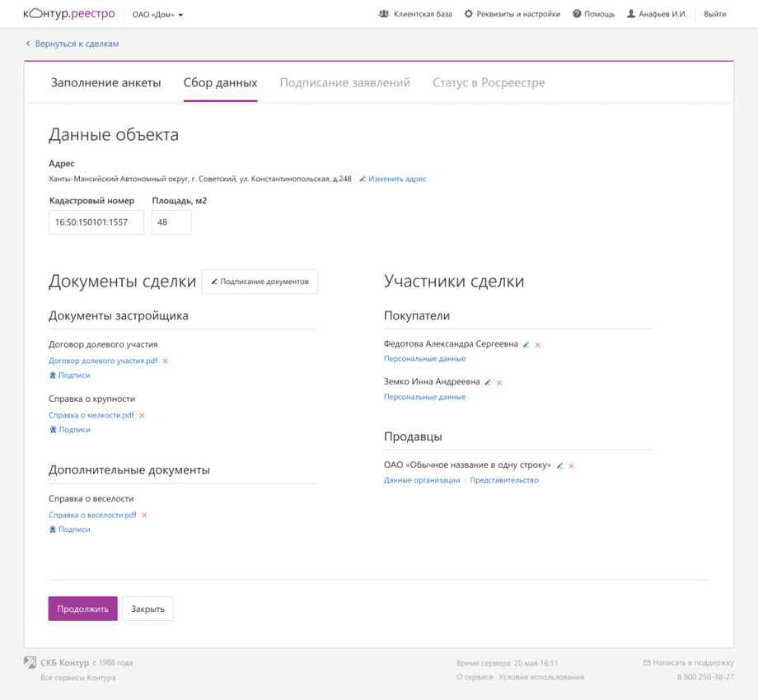Click Подписание документов button
This screenshot has height=700, width=758.
pos(260,282)
